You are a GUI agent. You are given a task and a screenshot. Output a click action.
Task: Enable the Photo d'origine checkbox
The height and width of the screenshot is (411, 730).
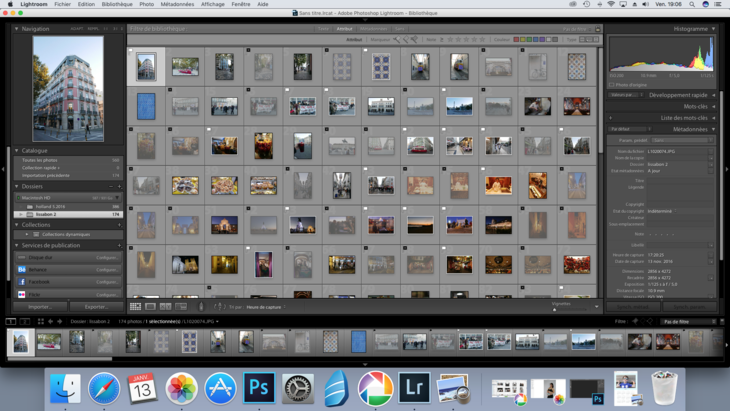612,85
